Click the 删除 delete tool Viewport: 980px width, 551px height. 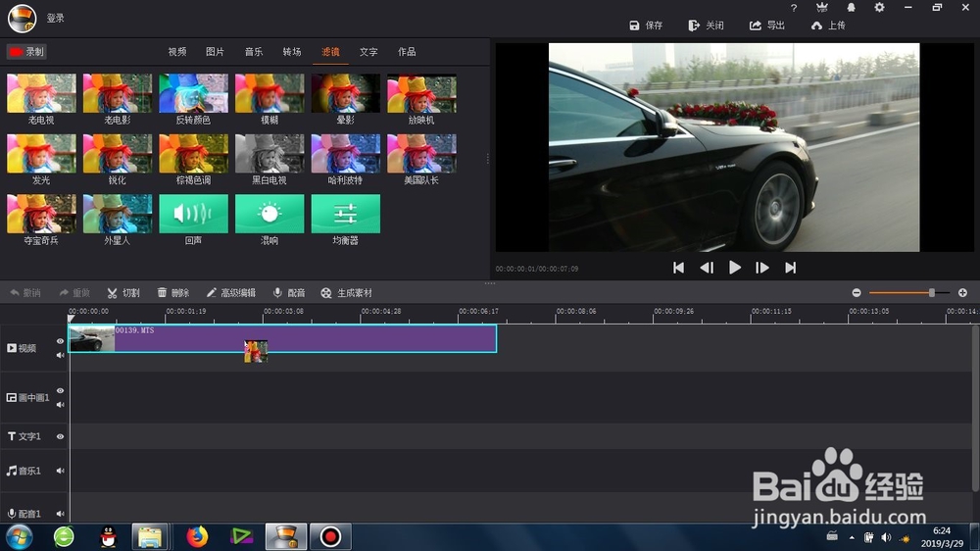173,293
